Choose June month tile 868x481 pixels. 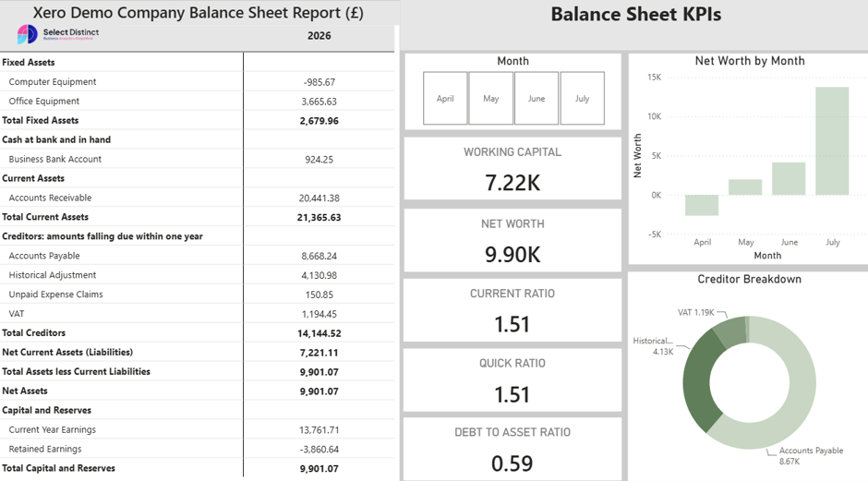[536, 98]
